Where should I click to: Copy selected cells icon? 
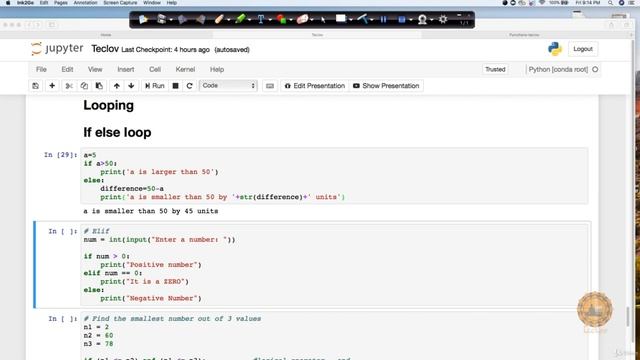(84, 86)
